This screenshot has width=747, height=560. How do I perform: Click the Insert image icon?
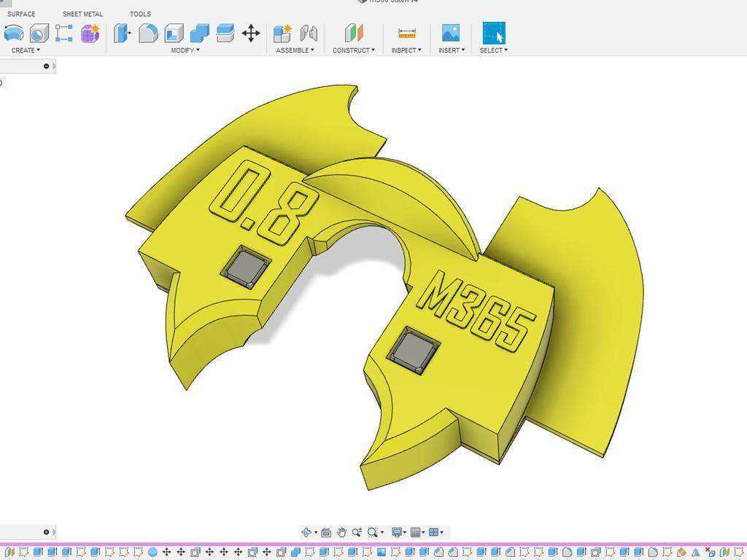click(451, 33)
